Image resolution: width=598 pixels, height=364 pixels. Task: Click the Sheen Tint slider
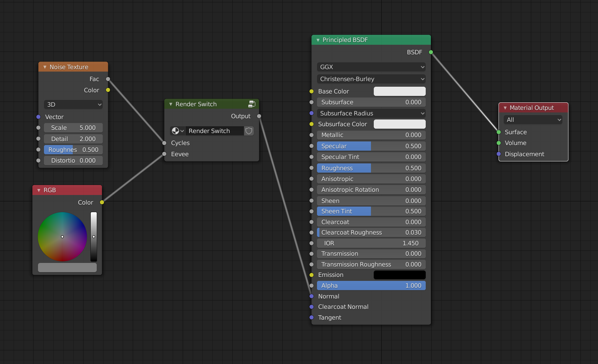pos(371,211)
